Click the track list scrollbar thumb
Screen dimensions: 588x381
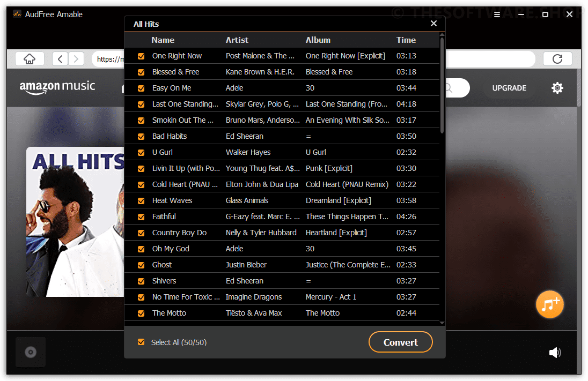click(442, 85)
